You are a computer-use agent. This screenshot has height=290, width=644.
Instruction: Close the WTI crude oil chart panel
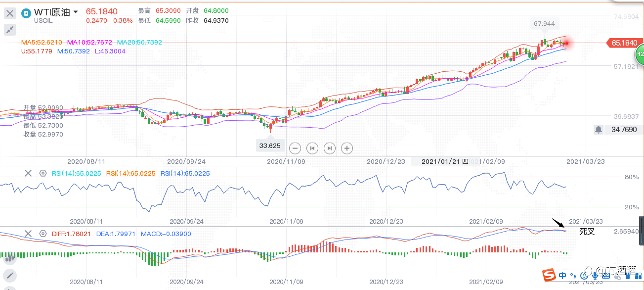coord(10,13)
